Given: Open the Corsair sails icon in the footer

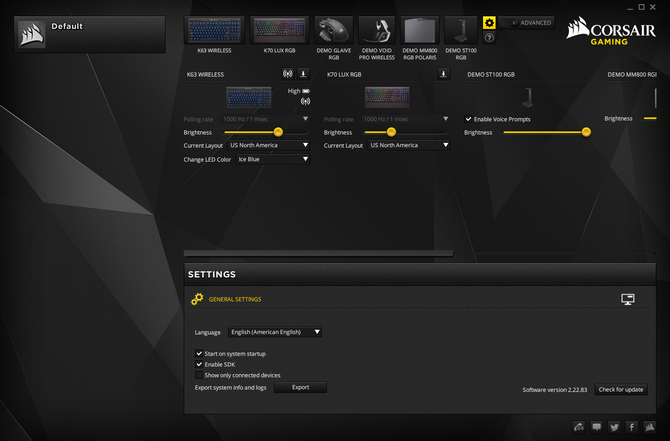Looking at the screenshot, I should pyautogui.click(x=649, y=427).
